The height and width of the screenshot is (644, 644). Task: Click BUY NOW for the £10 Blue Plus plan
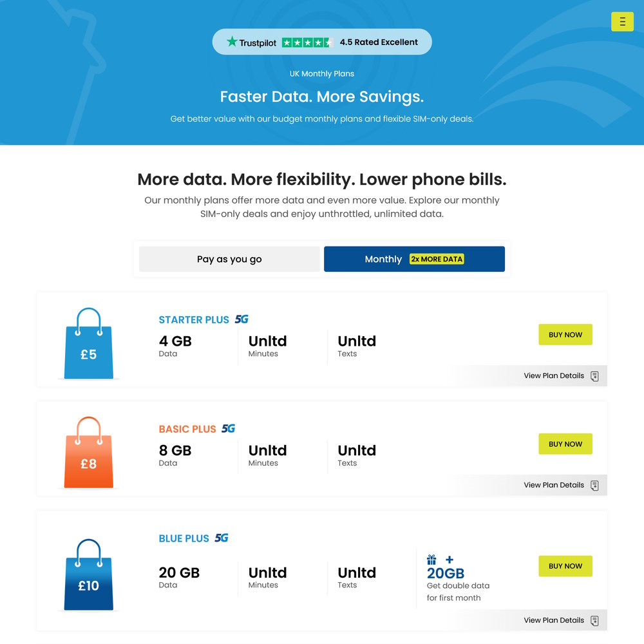click(565, 566)
